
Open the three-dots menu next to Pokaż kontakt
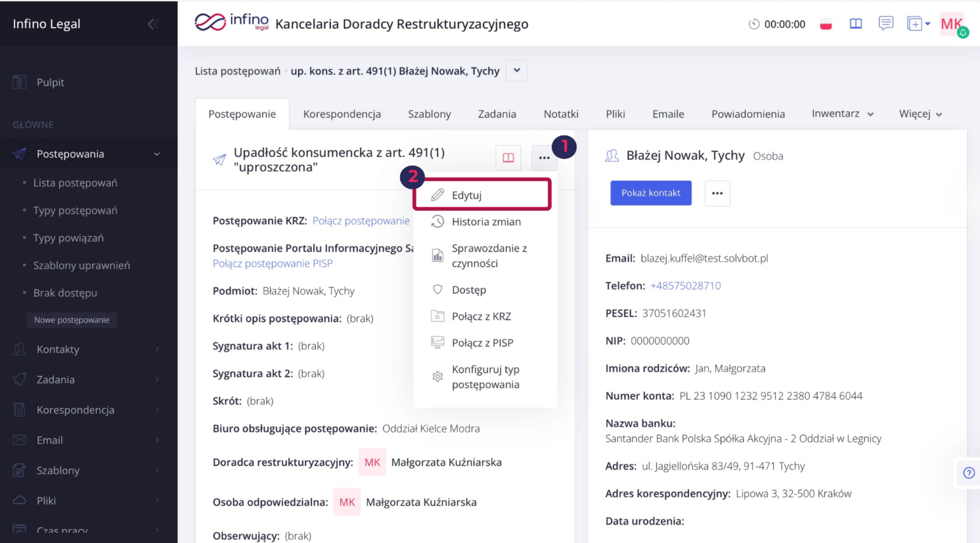click(x=717, y=193)
